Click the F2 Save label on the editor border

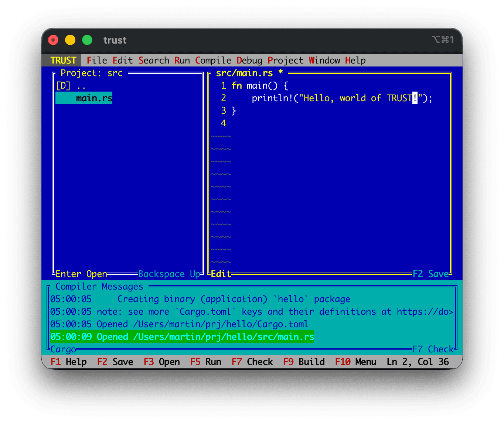[430, 274]
